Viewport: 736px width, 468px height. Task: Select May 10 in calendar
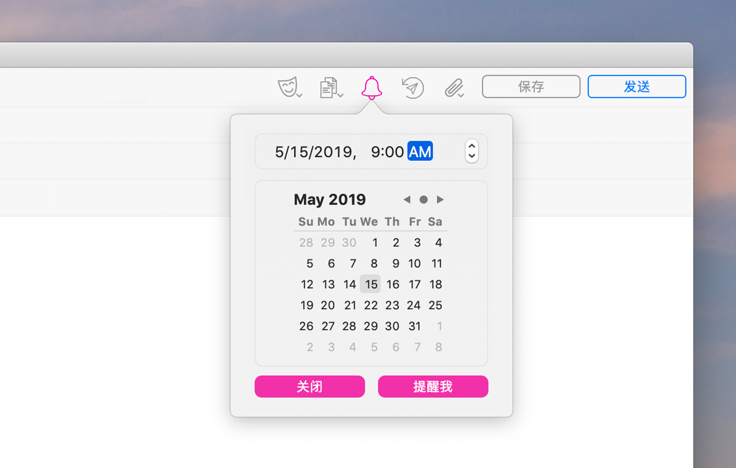pos(414,263)
